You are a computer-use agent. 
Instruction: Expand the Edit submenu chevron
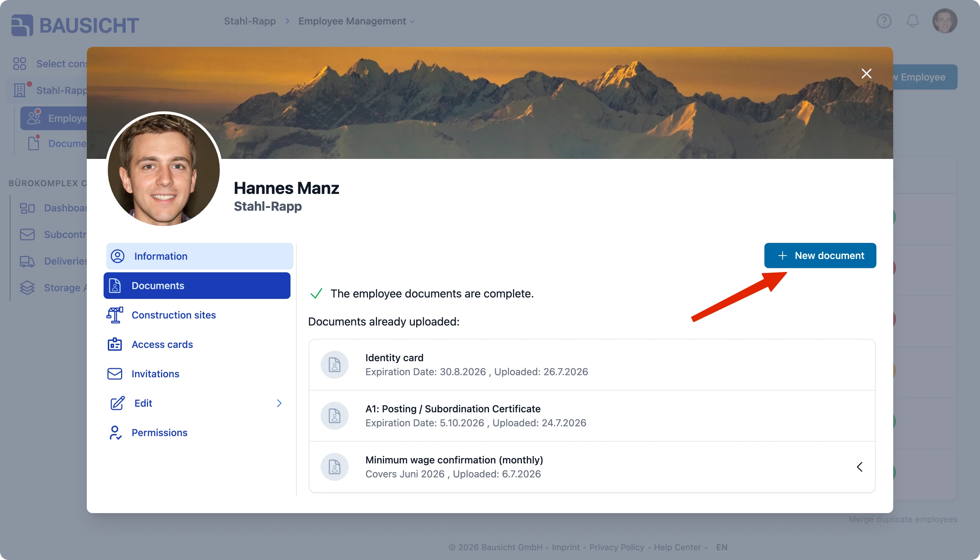279,404
